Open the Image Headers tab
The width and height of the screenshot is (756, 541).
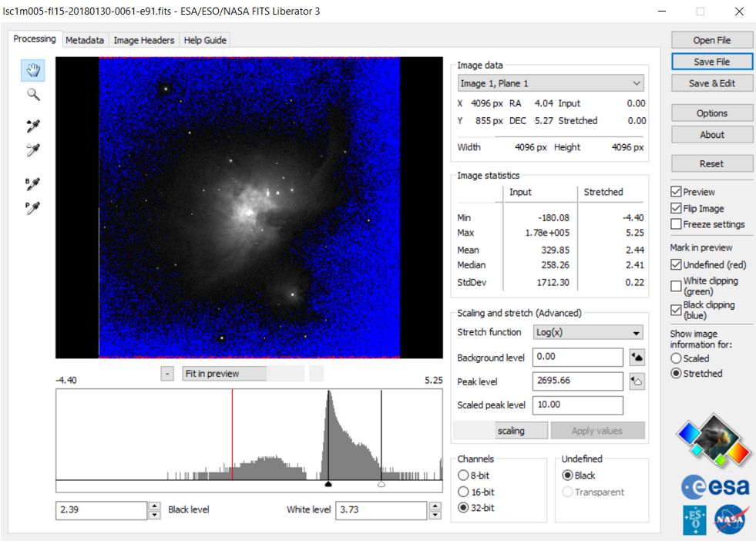tap(144, 40)
